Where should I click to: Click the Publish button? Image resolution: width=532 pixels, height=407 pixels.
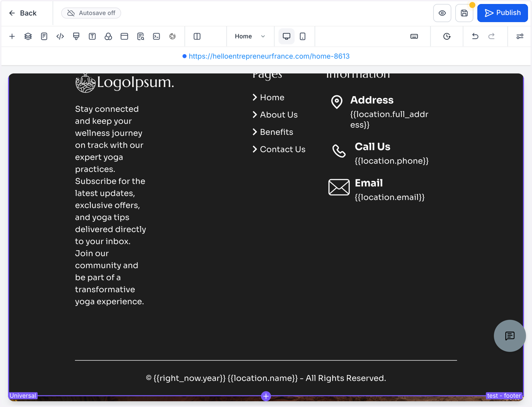503,13
